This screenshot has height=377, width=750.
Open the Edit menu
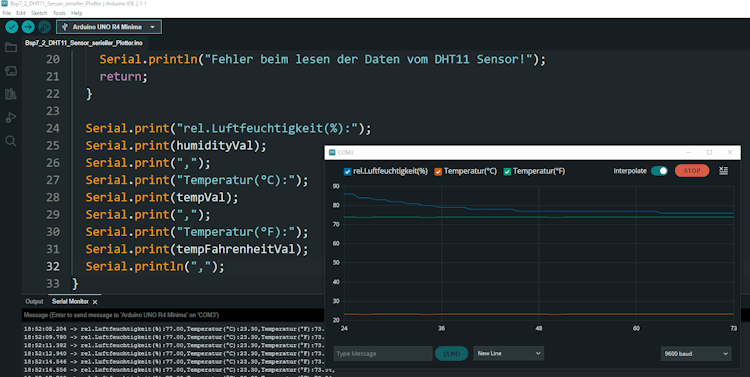point(21,13)
